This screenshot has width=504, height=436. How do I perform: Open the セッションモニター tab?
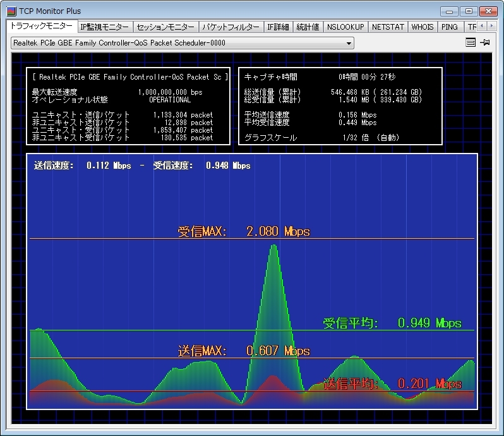coord(165,27)
